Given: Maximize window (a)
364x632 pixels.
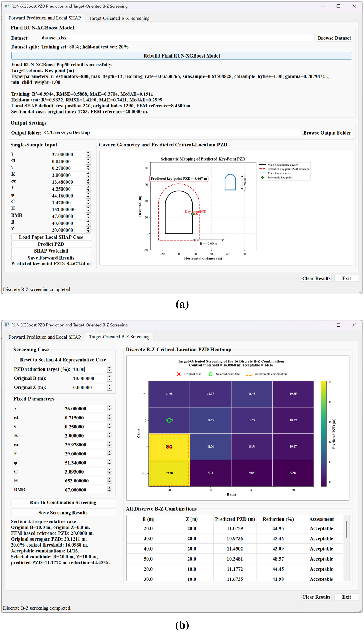Looking at the screenshot, I should [338, 6].
